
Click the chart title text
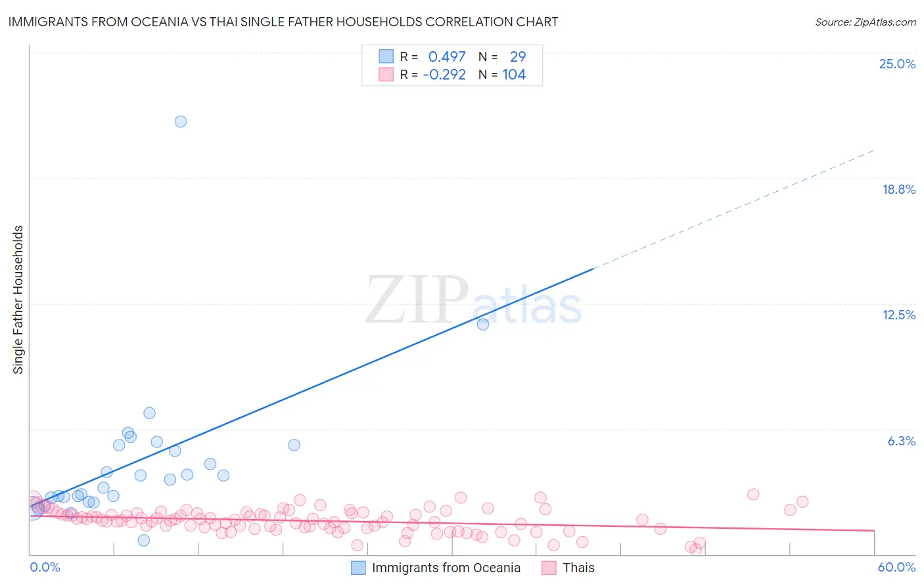coord(283,22)
